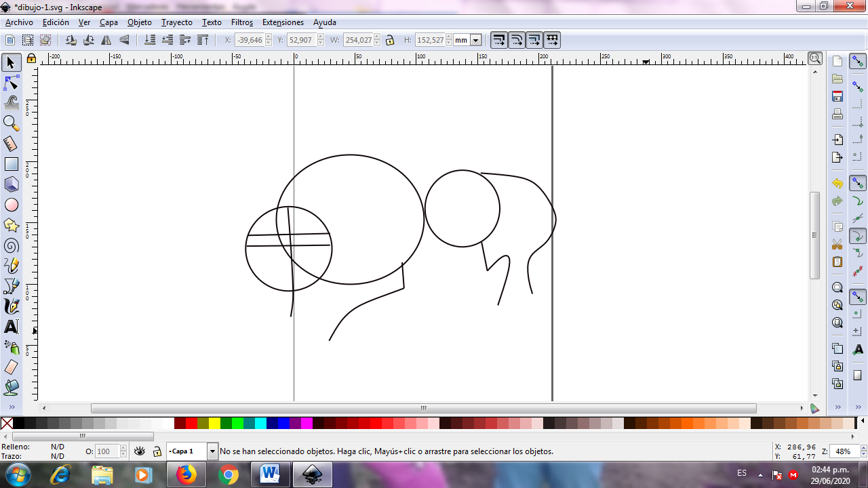Open the Extensiones menu
The width and height of the screenshot is (868, 488).
coord(283,22)
